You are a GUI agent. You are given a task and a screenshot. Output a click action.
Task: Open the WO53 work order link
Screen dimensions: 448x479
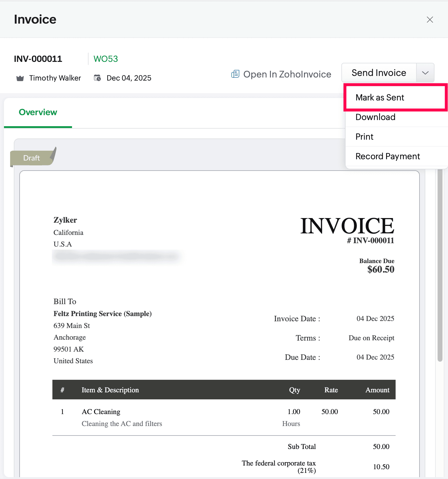105,59
